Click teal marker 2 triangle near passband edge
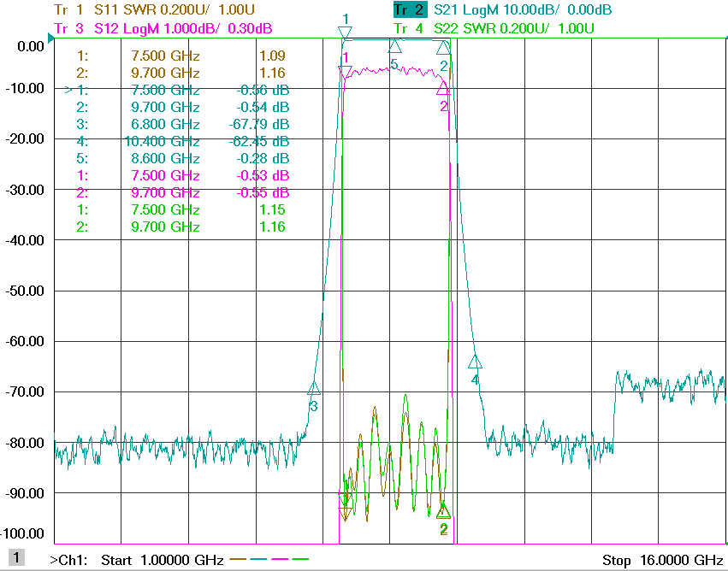 point(443,48)
